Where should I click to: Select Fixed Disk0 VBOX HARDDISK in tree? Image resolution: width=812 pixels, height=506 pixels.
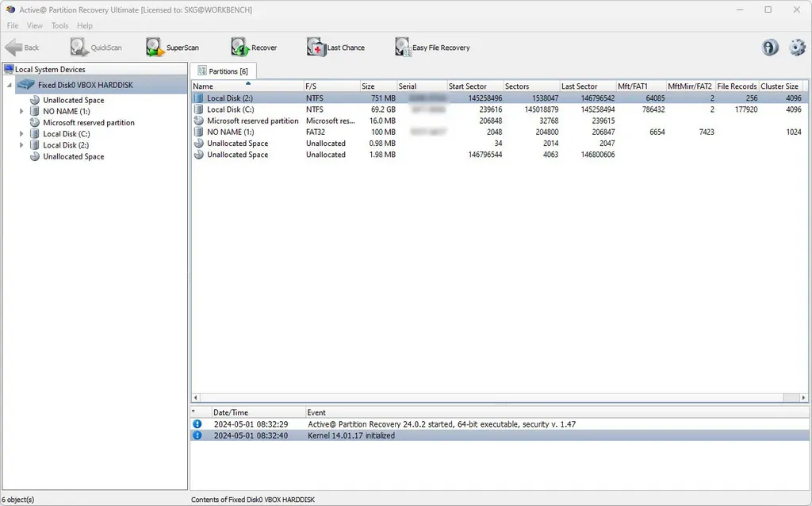[x=86, y=85]
